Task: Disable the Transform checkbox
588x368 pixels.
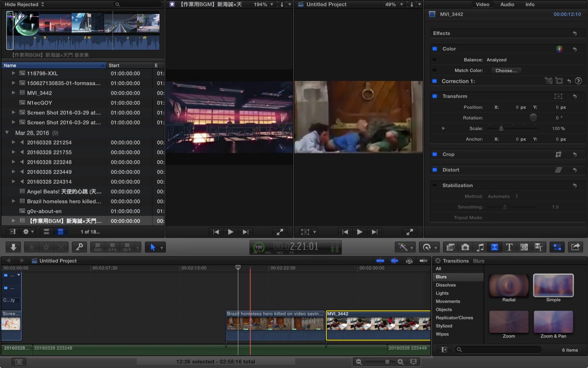Action: [x=435, y=96]
